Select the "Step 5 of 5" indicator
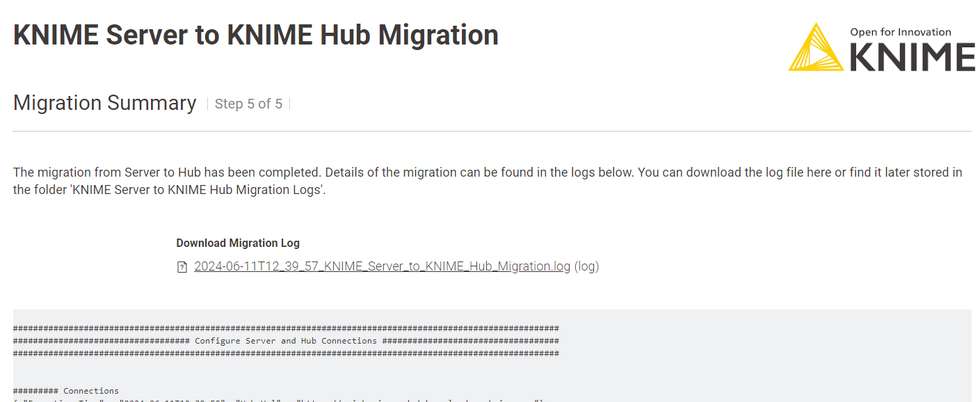This screenshot has height=402, width=980. pos(248,104)
